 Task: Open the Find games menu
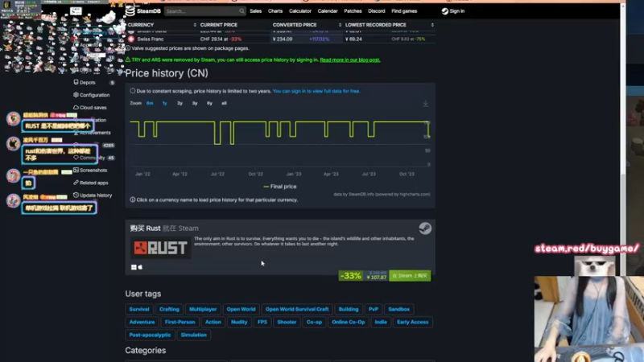404,11
